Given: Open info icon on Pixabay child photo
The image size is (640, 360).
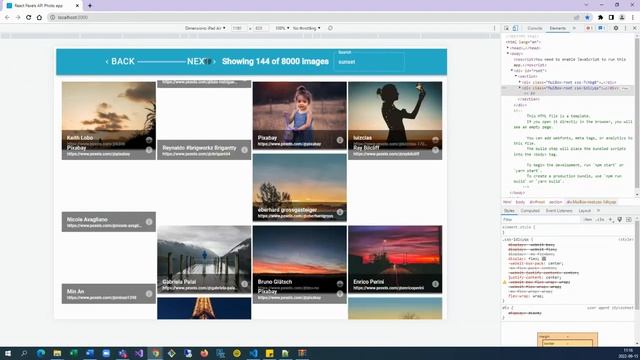Looking at the screenshot, I should pyautogui.click(x=340, y=140).
